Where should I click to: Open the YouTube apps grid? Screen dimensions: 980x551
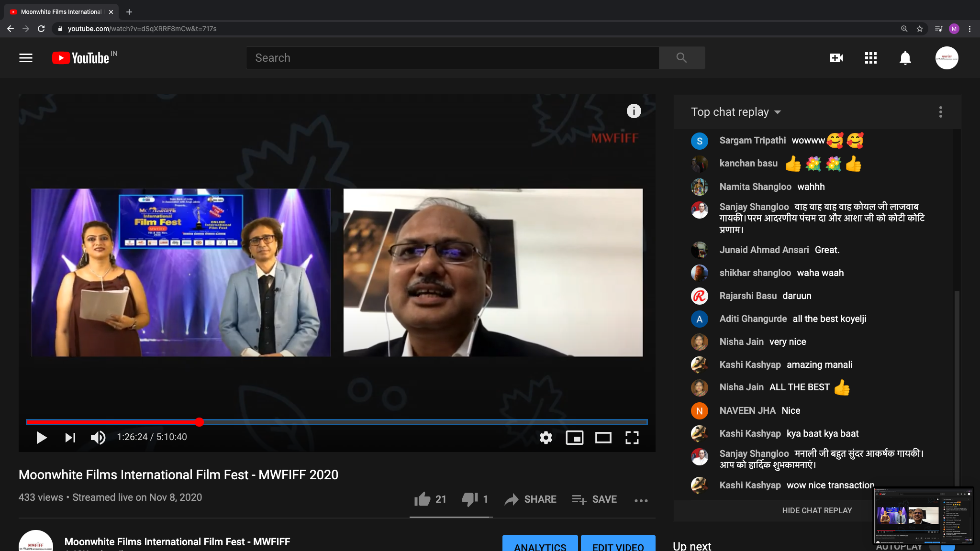coord(870,58)
